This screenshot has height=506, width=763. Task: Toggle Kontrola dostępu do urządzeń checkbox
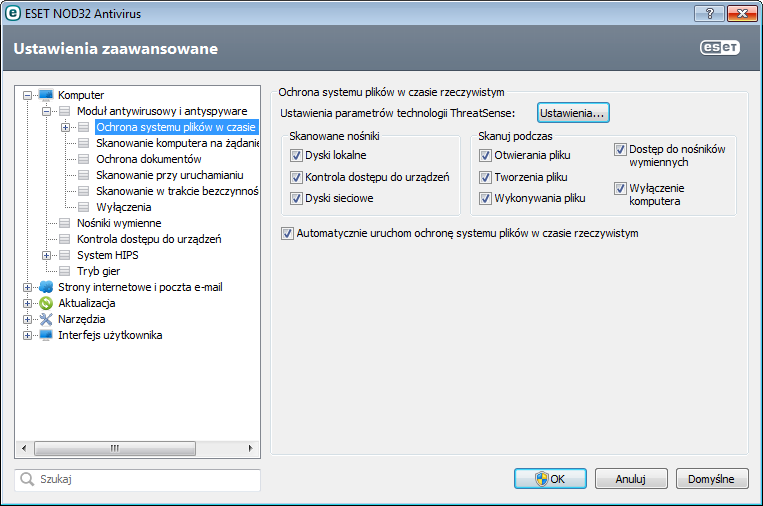pos(296,177)
